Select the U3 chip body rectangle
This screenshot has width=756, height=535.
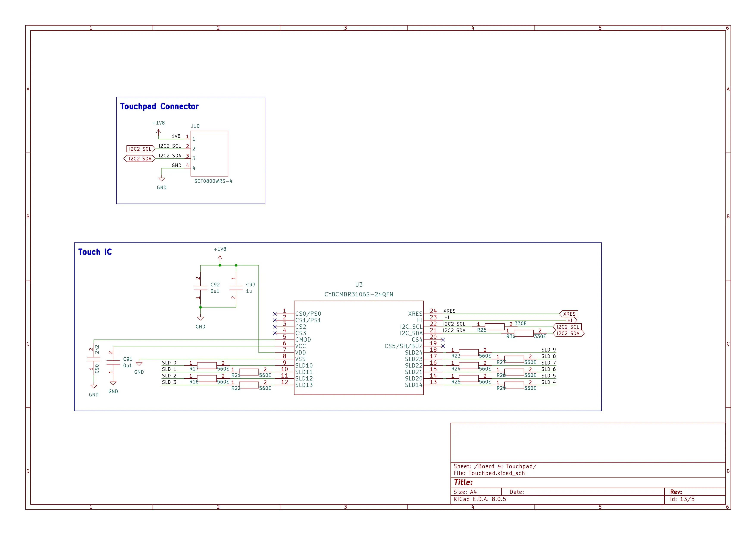coord(358,348)
